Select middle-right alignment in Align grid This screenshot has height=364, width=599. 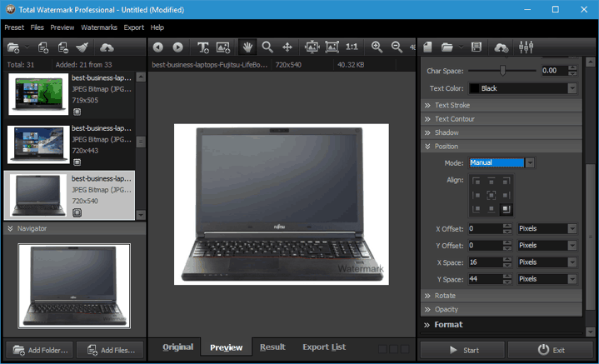tap(507, 195)
